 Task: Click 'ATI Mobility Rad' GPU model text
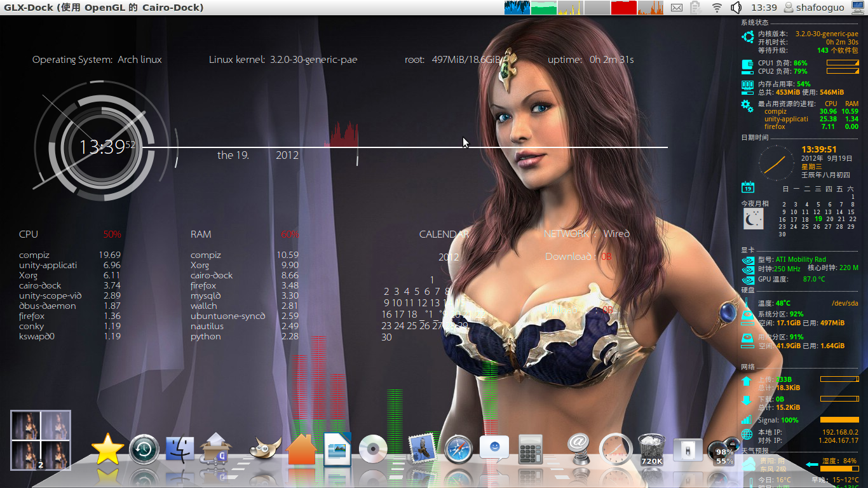pos(801,259)
